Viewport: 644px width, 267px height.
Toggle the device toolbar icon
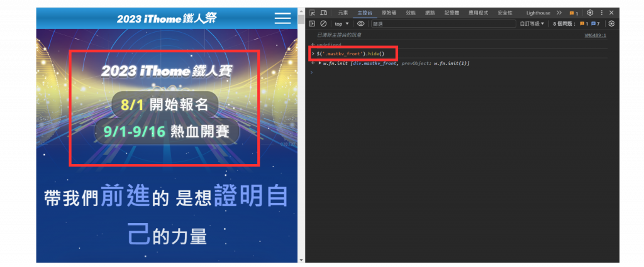click(x=324, y=13)
